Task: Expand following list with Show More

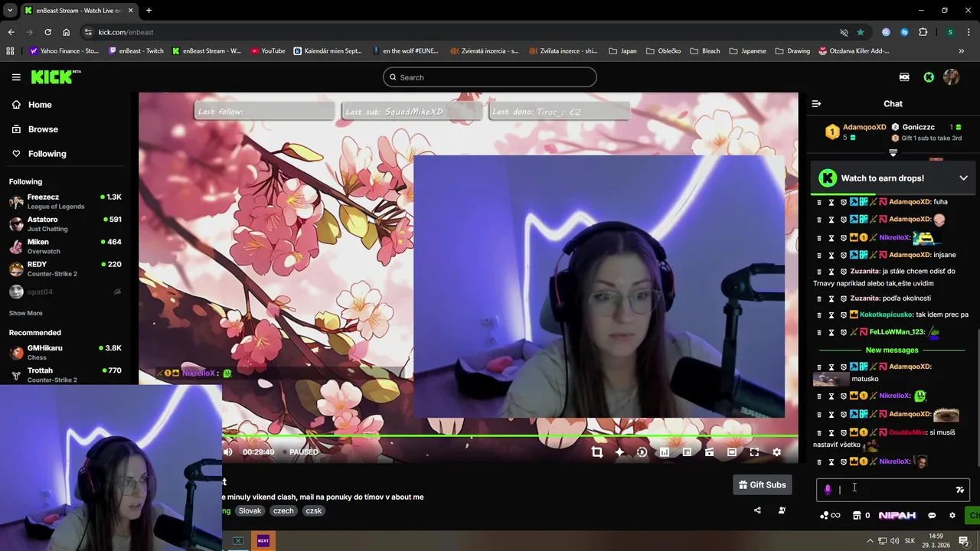Action: (x=26, y=313)
